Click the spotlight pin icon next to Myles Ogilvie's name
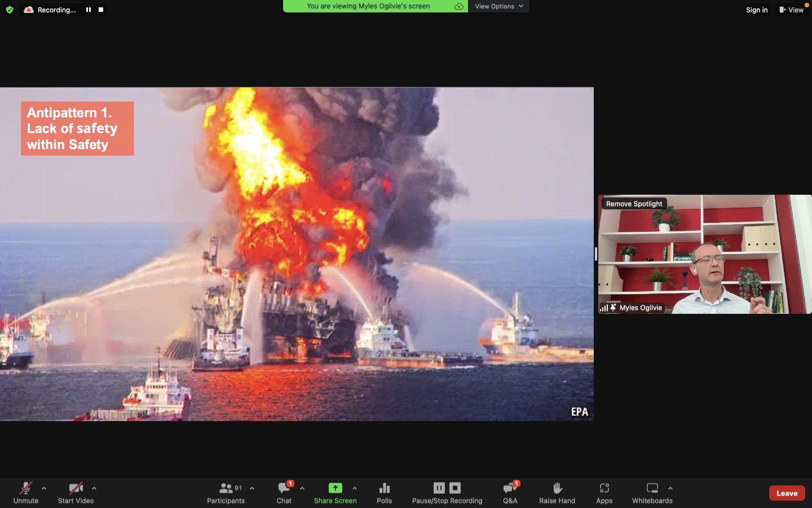The image size is (812, 508). tap(613, 308)
